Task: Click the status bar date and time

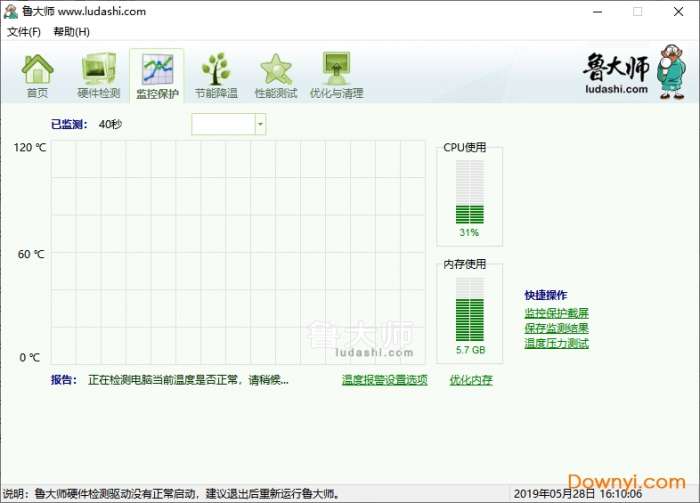Action: point(578,494)
